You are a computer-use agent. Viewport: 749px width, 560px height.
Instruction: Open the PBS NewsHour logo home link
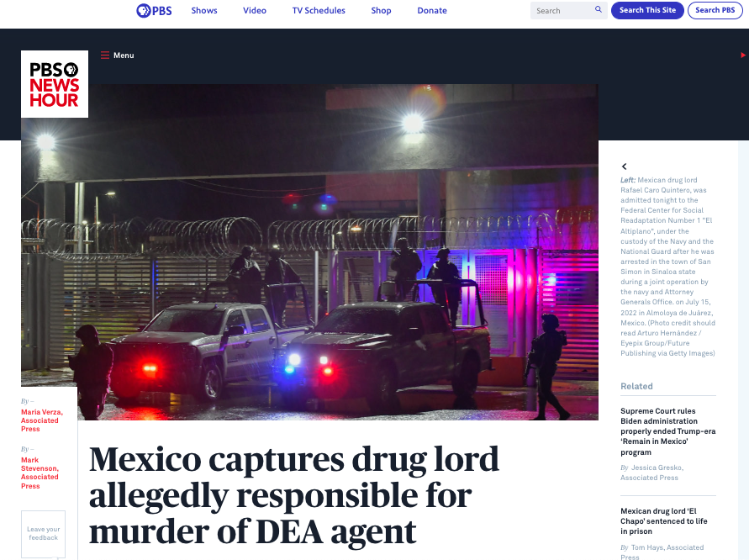coord(55,84)
